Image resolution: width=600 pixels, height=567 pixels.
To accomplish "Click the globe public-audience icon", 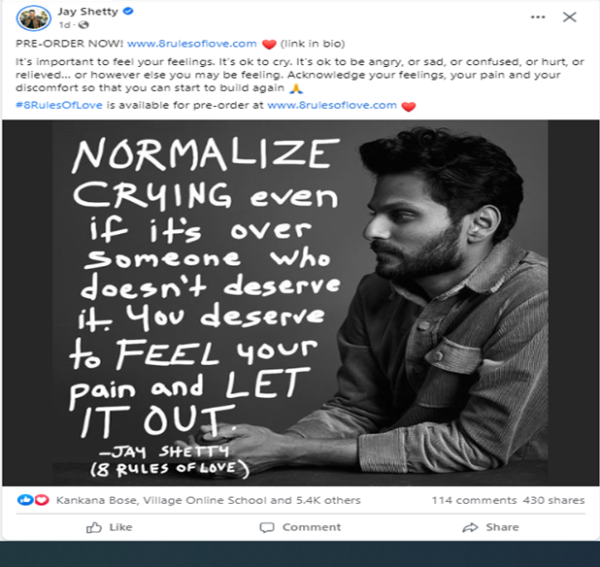I will pos(83,25).
